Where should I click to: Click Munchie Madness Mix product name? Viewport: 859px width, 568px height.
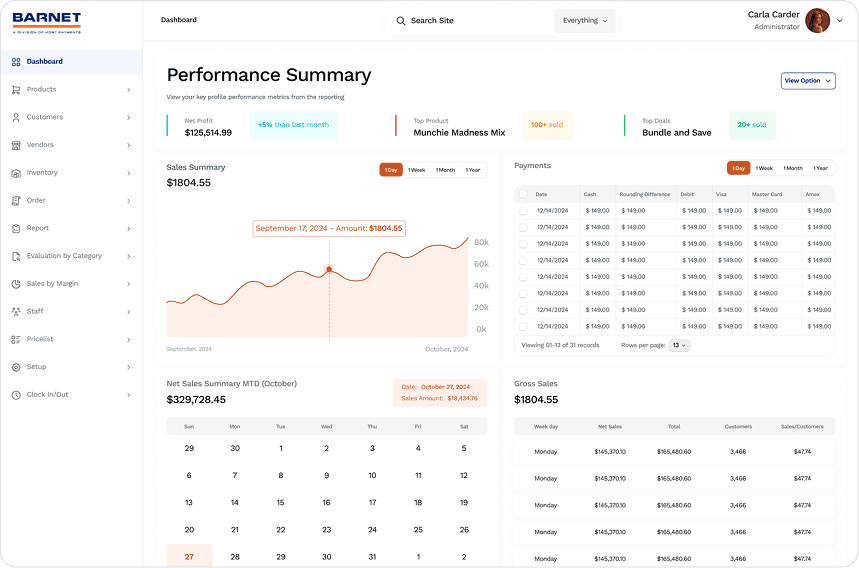point(459,133)
